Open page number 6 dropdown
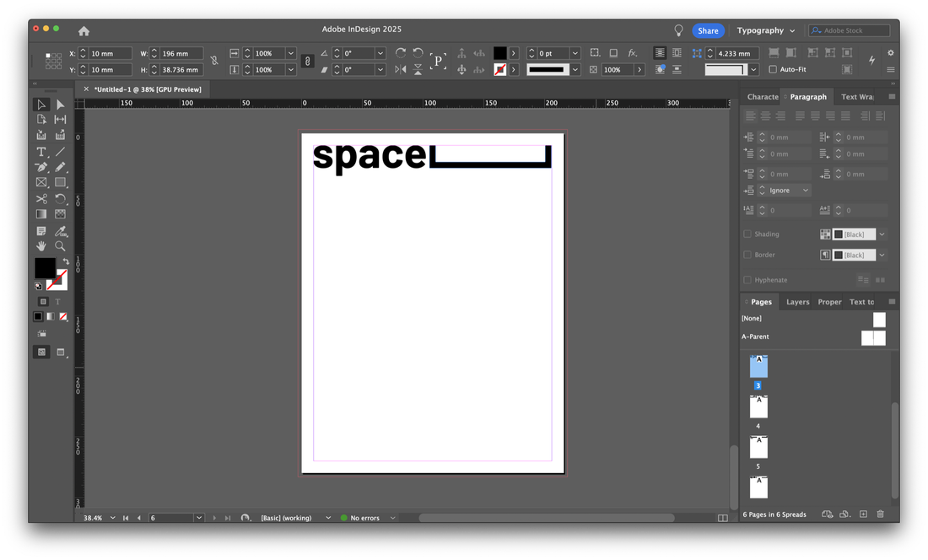928x560 pixels. pos(199,518)
